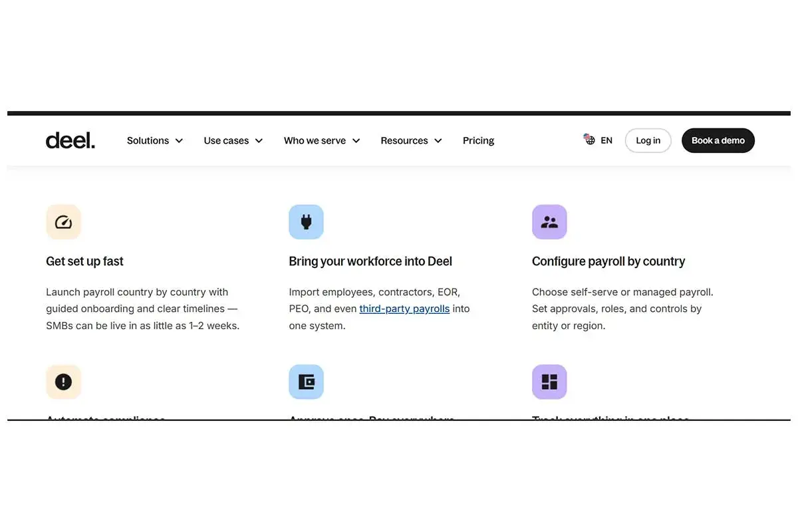Screen dimensions: 798x532
Task: Click the blue wallet icon
Action: coord(306,382)
